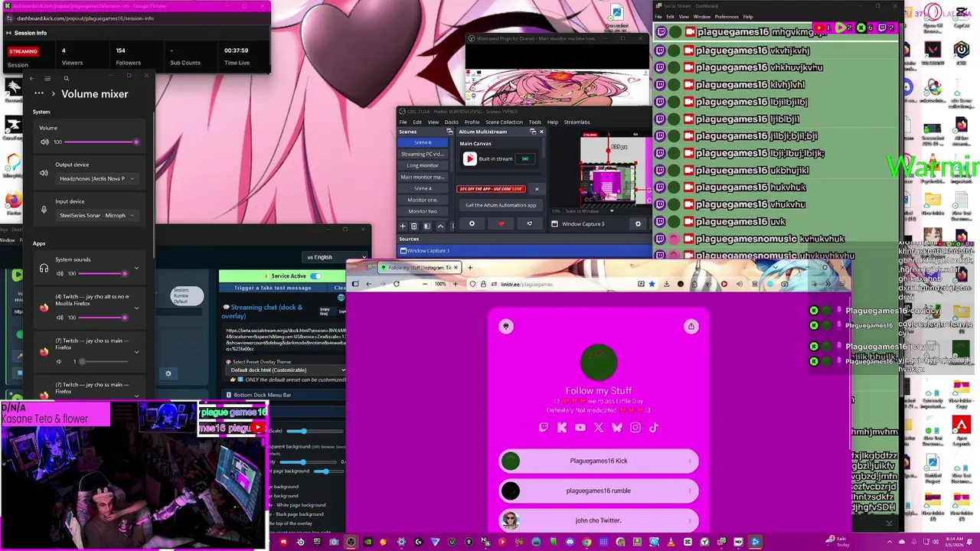Open a new Firefox tab
The height and width of the screenshot is (551, 980).
pos(470,268)
